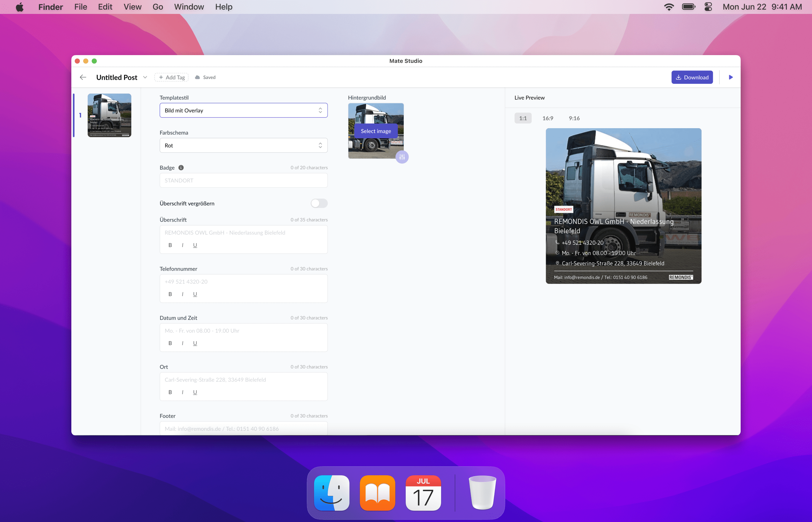Open image adjustment sliders icon
The height and width of the screenshot is (522, 812).
[x=402, y=157]
